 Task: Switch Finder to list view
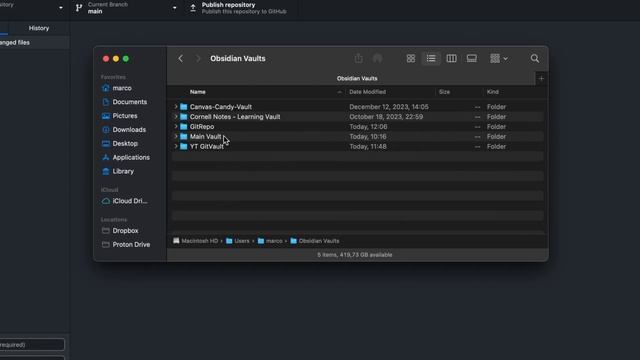point(431,58)
